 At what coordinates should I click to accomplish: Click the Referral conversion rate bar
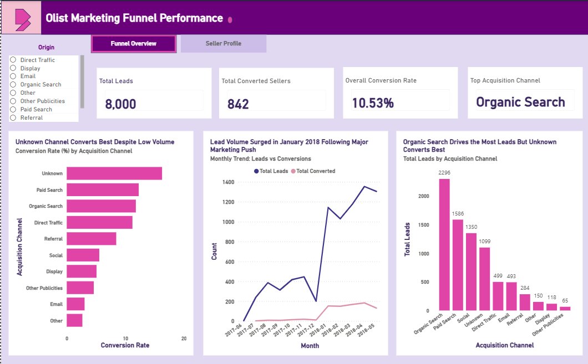[x=92, y=239]
